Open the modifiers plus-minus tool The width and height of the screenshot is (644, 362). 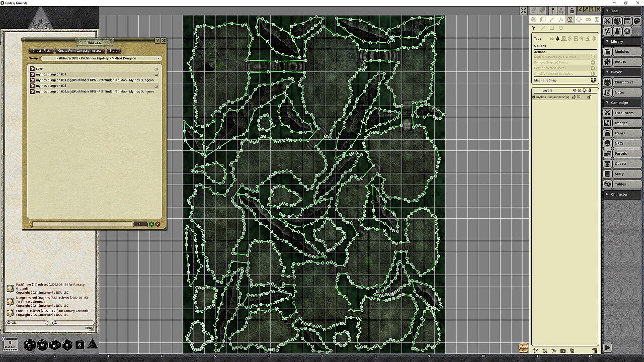pos(608,31)
